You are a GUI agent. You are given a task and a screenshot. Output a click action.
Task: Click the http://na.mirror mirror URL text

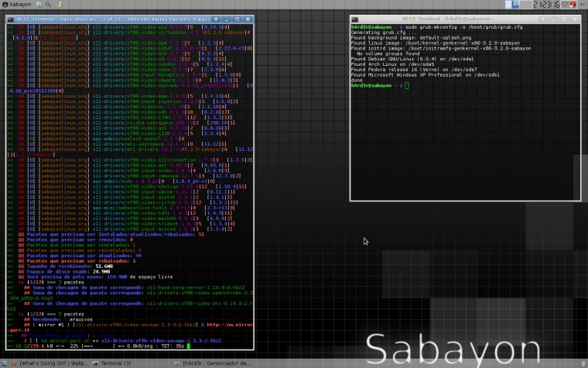click(x=230, y=325)
